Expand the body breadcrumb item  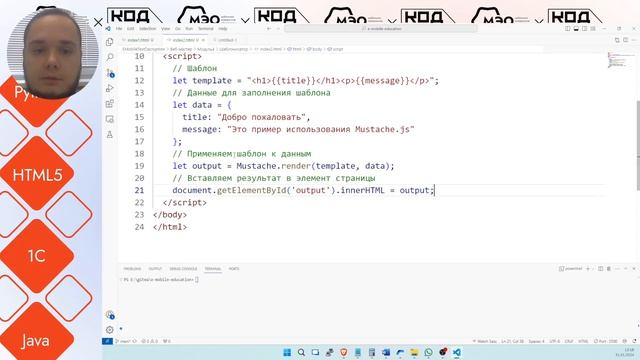click(314, 49)
